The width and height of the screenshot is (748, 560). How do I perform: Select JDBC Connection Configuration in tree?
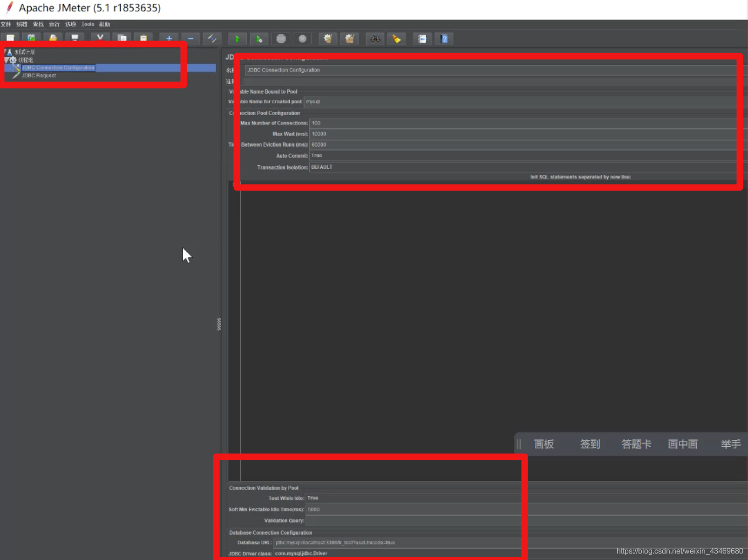[x=58, y=68]
